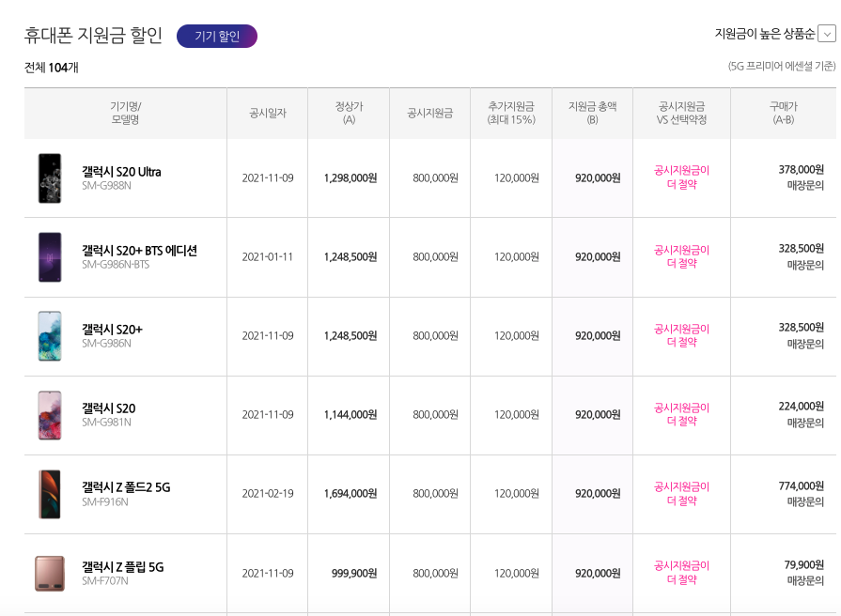Image resolution: width=841 pixels, height=616 pixels.
Task: Click the 999,900원 regular price cell
Action: [354, 573]
